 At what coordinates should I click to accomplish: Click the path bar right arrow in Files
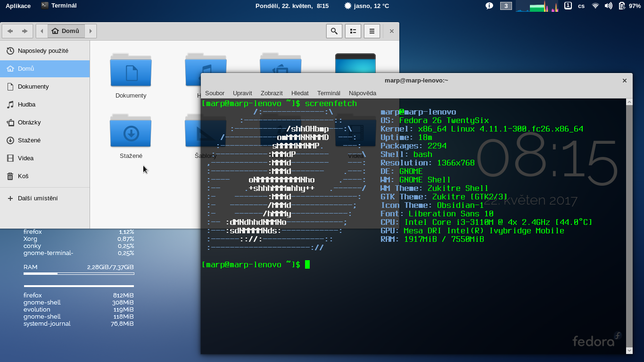pos(91,31)
